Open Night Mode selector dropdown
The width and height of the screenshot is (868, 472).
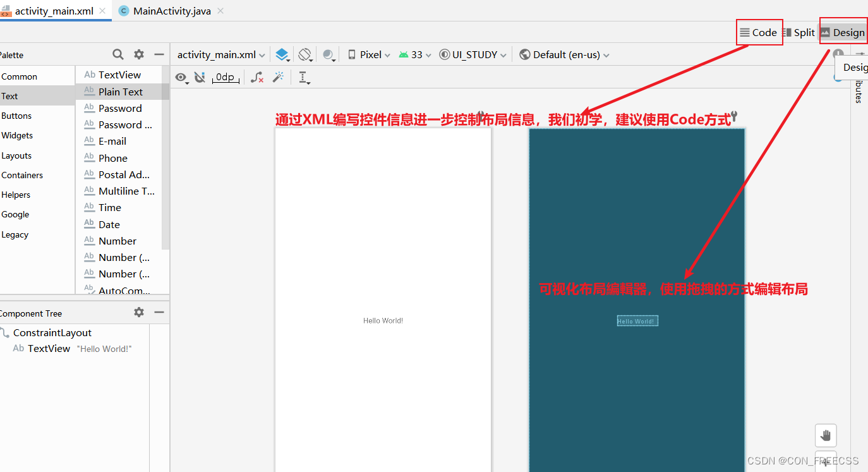click(329, 55)
